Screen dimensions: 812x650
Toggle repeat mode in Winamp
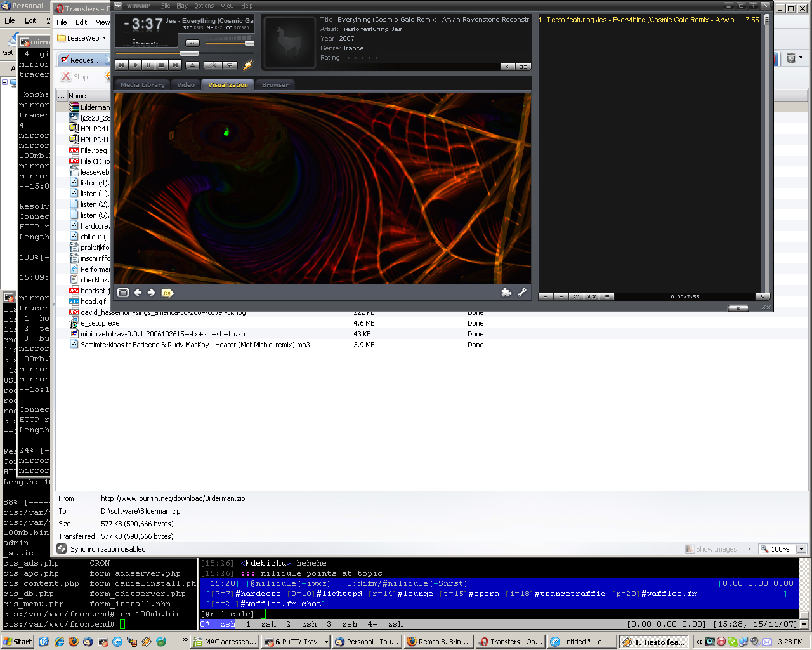(230, 65)
